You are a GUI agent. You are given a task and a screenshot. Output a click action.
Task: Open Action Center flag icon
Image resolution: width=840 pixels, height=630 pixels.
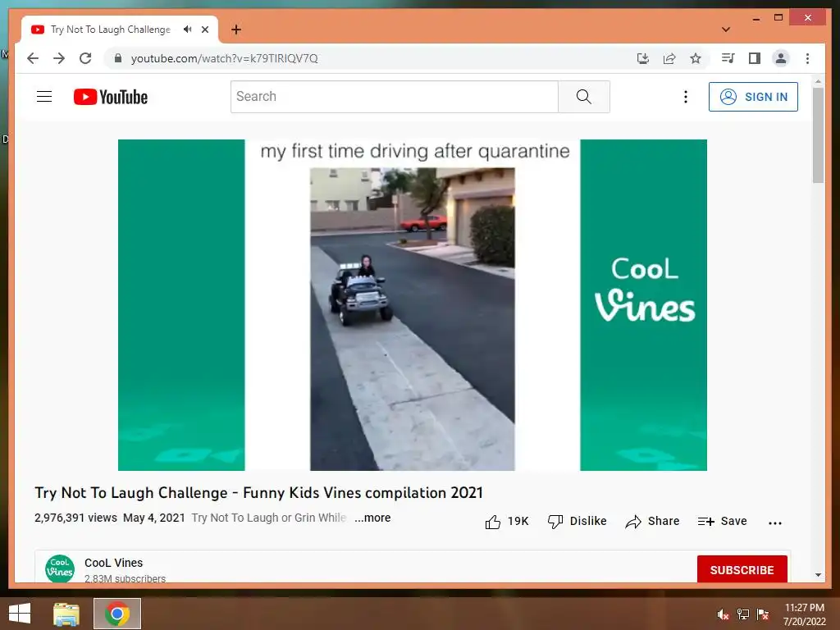pyautogui.click(x=762, y=614)
